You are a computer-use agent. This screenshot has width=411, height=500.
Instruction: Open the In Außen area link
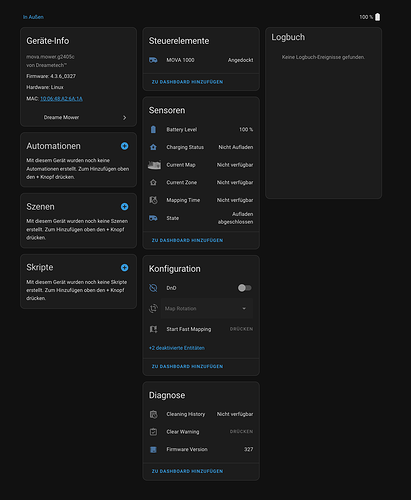[33, 17]
